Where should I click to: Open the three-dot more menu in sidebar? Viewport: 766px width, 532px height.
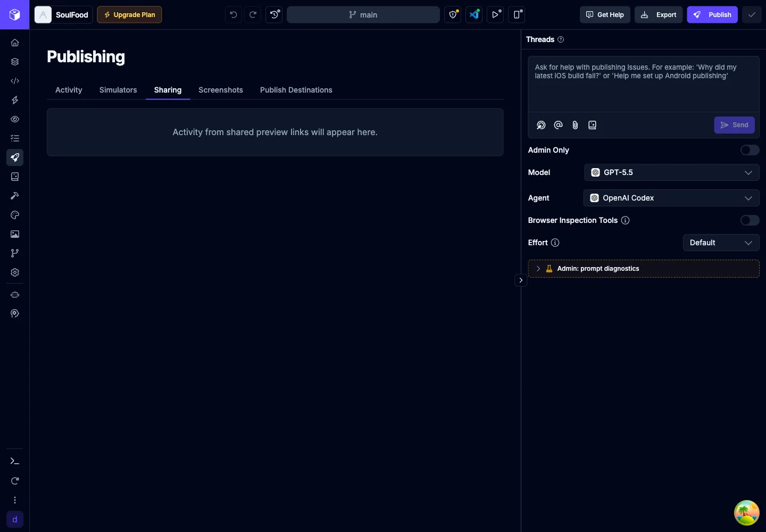15,500
